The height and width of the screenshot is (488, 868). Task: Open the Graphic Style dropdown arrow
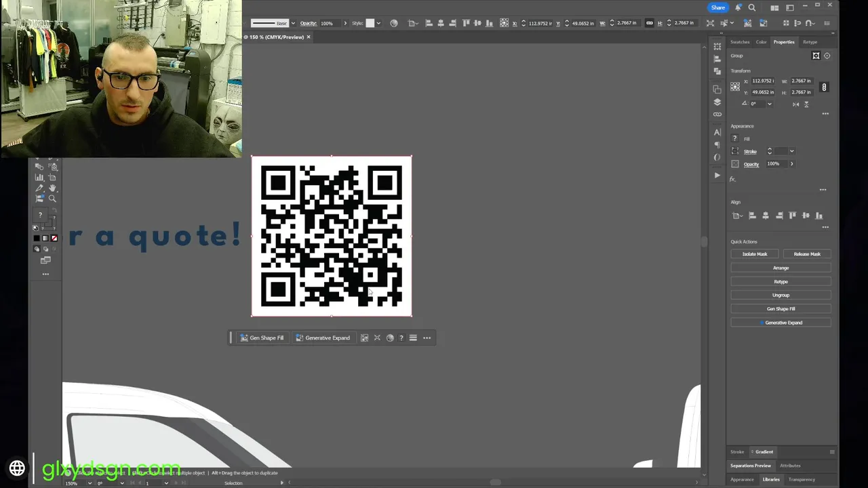point(378,23)
